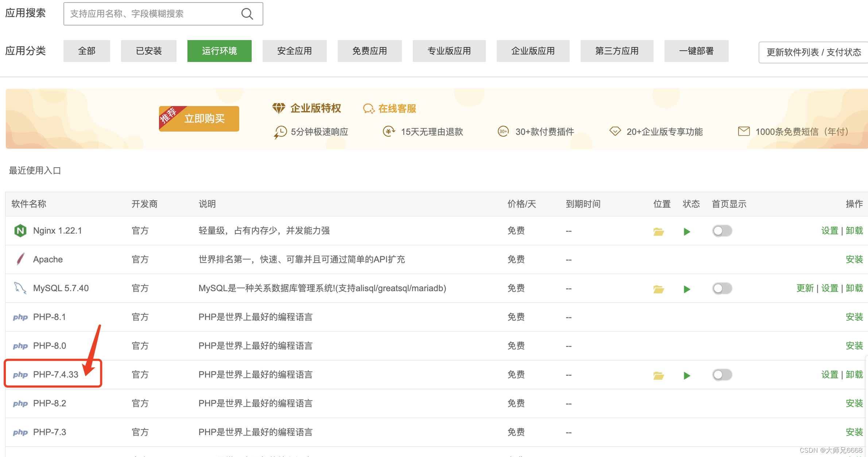Select the 全部 category tab
Image resolution: width=868 pixels, height=457 pixels.
pyautogui.click(x=87, y=51)
